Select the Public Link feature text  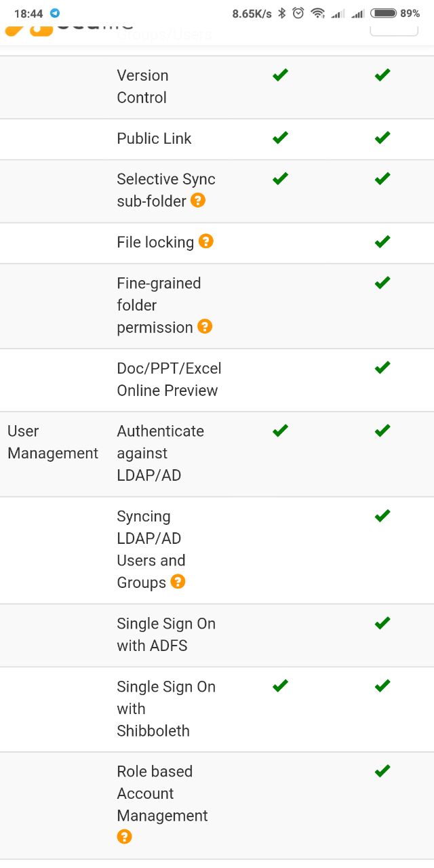154,138
